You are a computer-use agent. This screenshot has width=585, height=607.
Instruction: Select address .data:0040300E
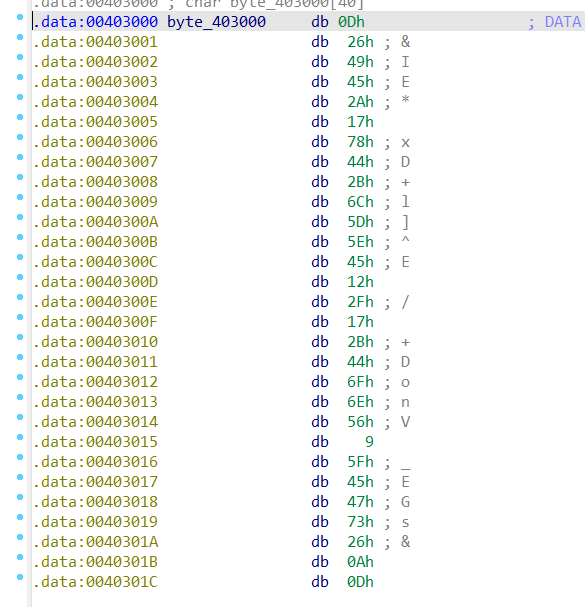point(95,302)
